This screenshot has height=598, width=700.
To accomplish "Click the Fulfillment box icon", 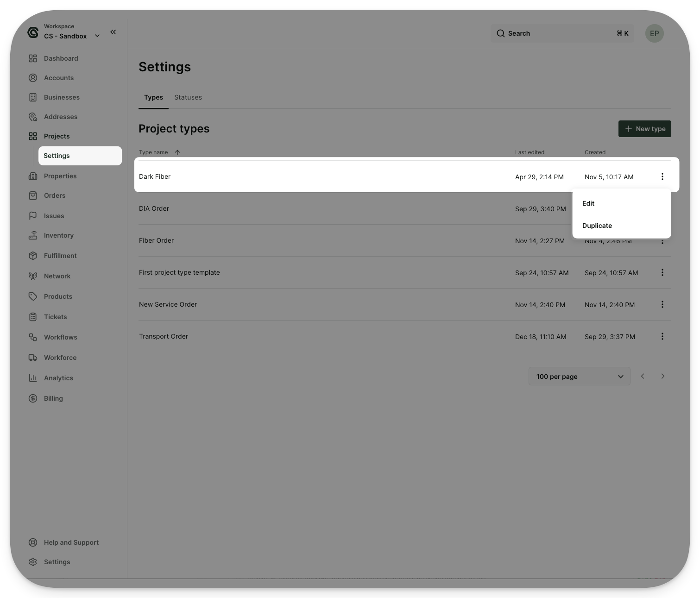I will [x=33, y=256].
